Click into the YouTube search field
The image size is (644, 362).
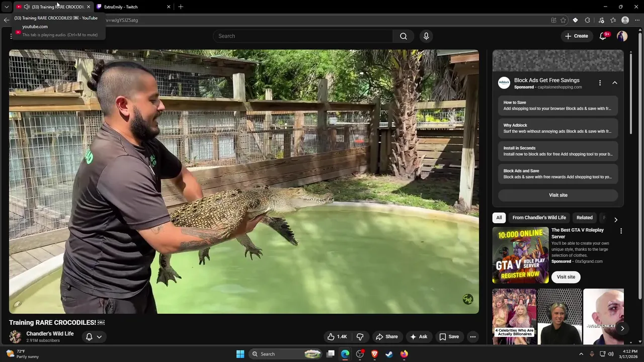[x=303, y=36]
